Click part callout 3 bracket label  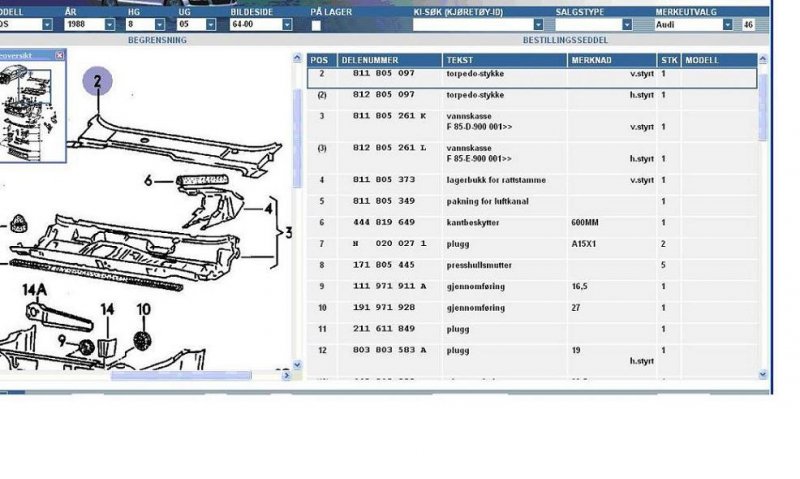point(288,232)
